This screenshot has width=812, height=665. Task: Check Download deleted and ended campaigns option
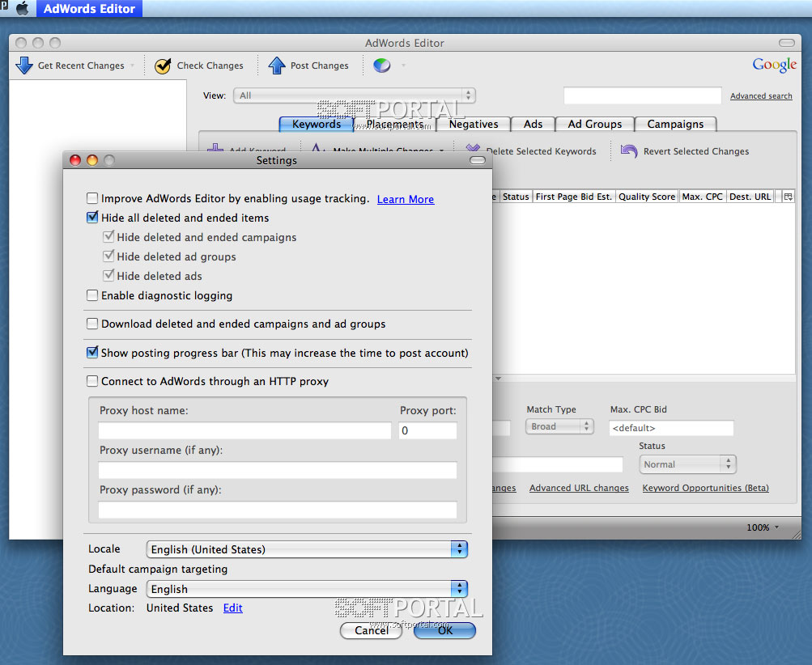(92, 324)
